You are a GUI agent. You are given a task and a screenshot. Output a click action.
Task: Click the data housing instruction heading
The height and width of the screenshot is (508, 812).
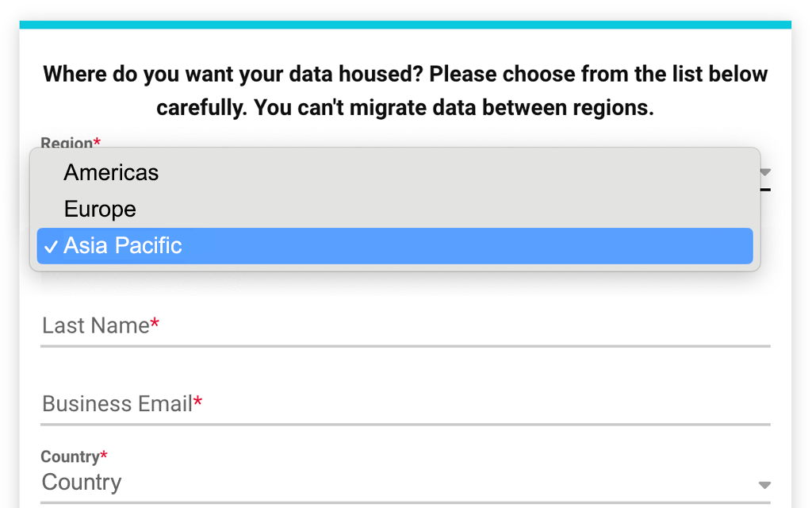pos(406,90)
